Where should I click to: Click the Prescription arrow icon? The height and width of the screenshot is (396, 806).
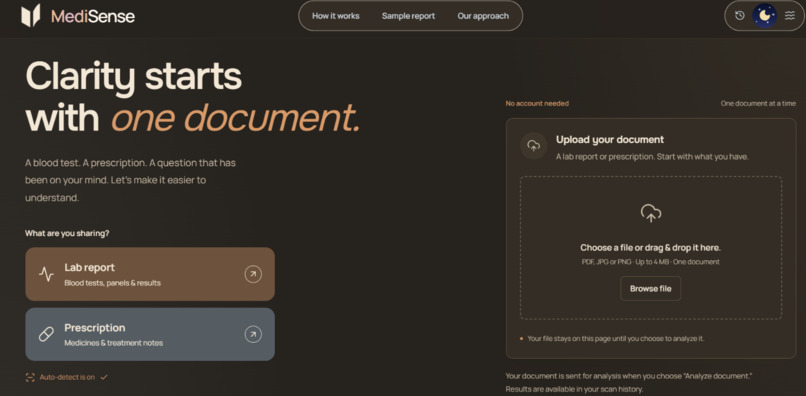pyautogui.click(x=253, y=334)
